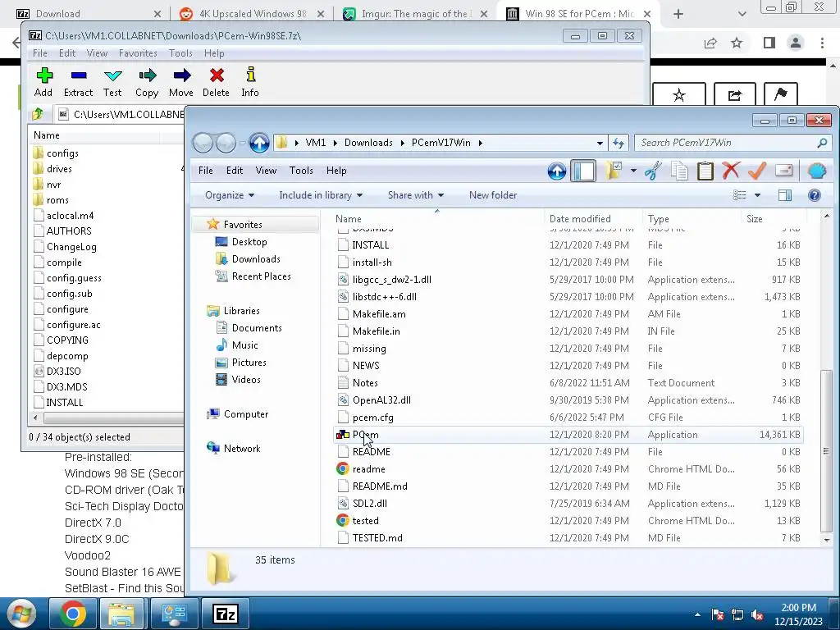Select the readme Chrome HTML file
This screenshot has width=840, height=630.
click(x=368, y=468)
